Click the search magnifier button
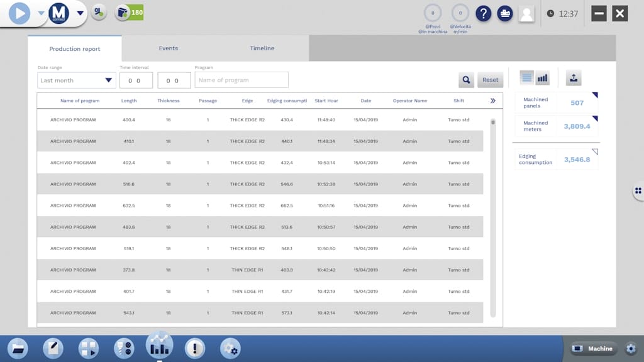 (466, 80)
